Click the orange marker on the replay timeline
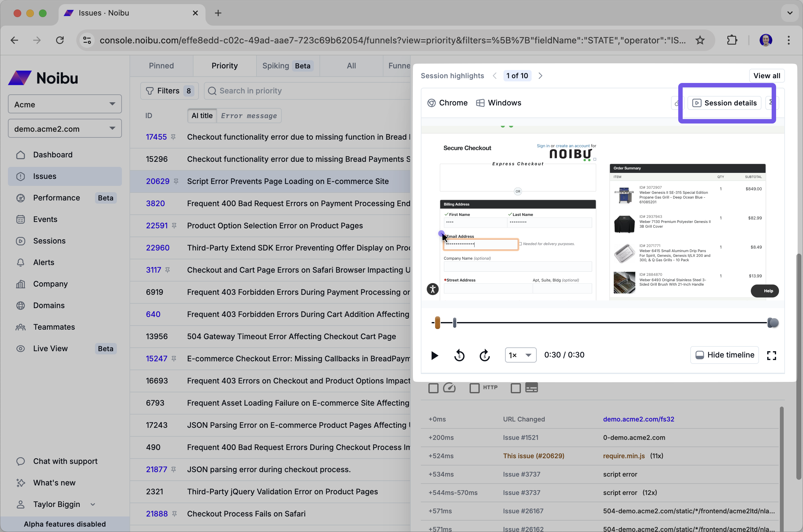The width and height of the screenshot is (803, 532). (x=437, y=322)
